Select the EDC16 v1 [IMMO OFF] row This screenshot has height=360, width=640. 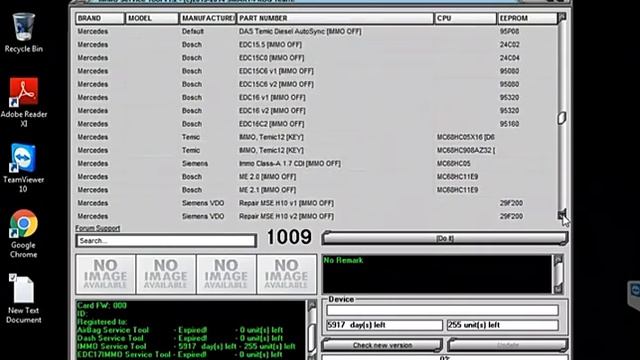[316, 98]
